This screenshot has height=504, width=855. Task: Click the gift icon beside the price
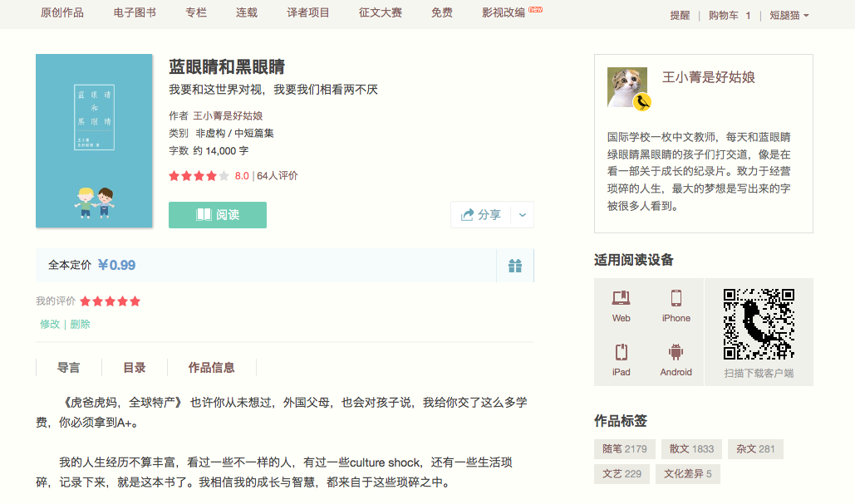click(x=515, y=266)
